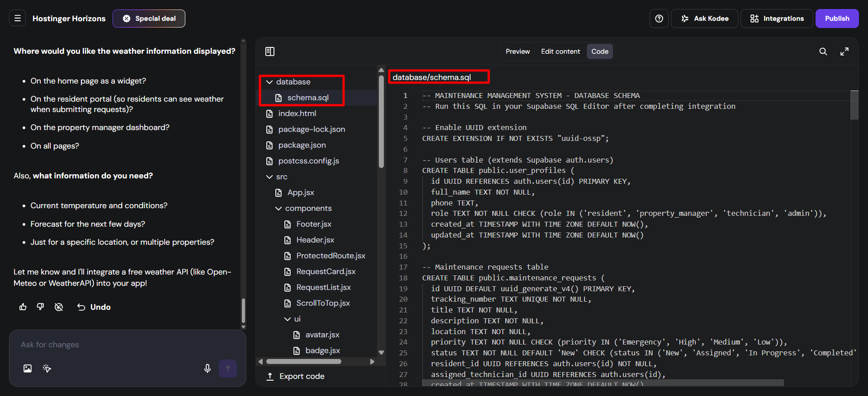Click line 18 CREATE TABLE public.maintenance_requests
The image size is (868, 396).
[x=513, y=278]
